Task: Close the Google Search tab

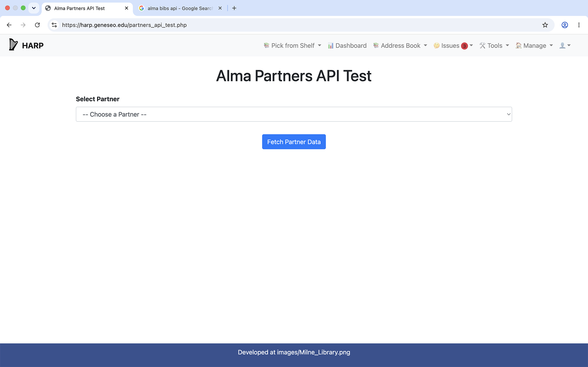Action: [220, 8]
